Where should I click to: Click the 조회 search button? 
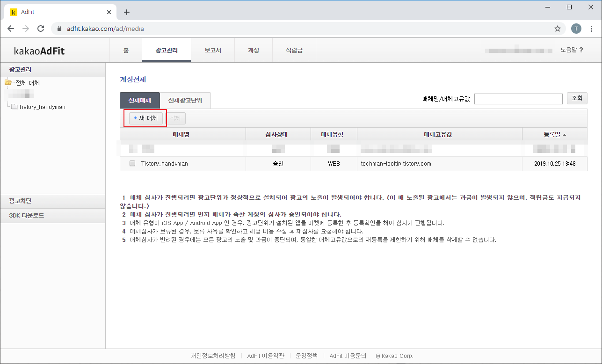[577, 98]
